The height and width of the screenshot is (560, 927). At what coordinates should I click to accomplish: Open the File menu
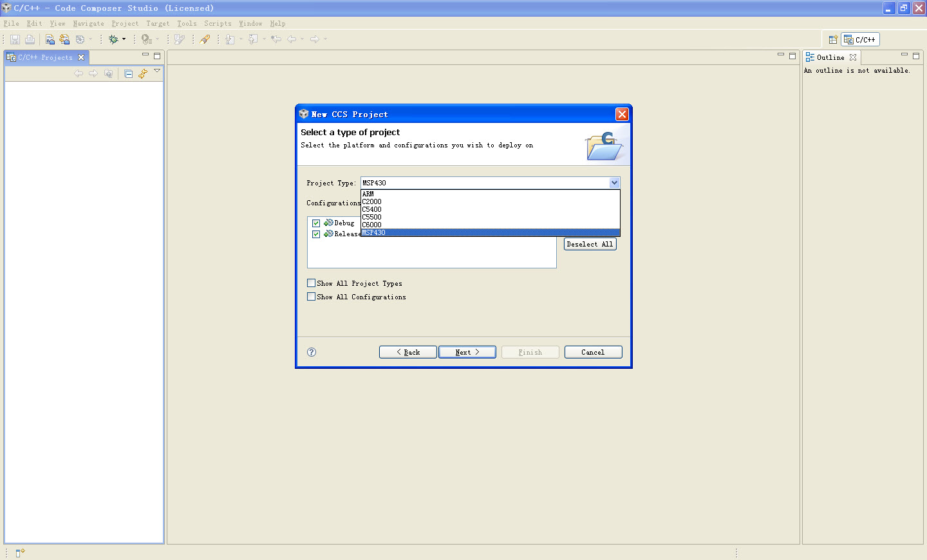tap(12, 23)
